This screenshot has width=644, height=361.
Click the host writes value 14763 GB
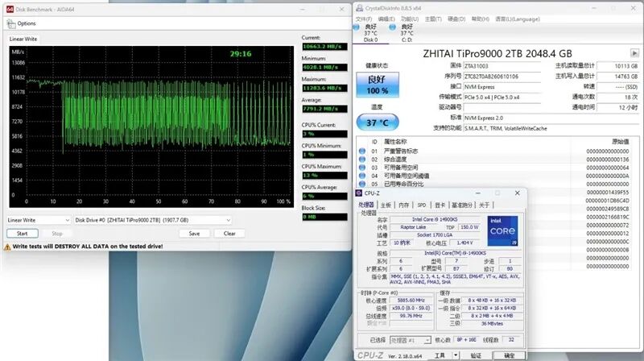click(x=617, y=77)
